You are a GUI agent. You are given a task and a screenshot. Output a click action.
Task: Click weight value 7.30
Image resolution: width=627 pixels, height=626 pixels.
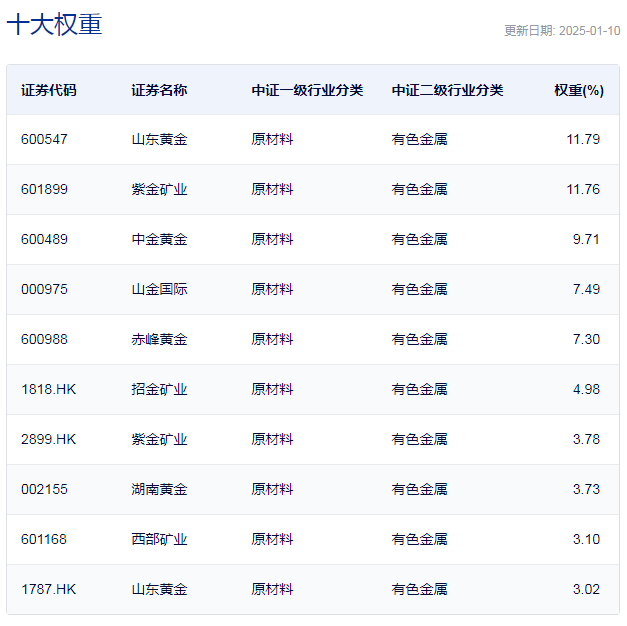tap(586, 339)
